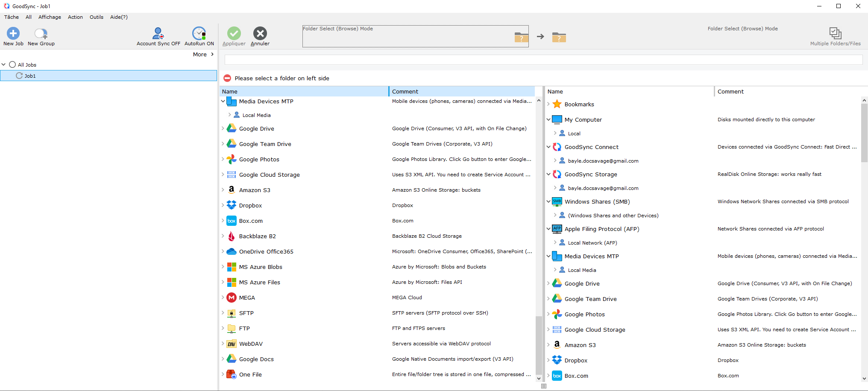This screenshot has width=868, height=391.
Task: Select the All Jobs radio button
Action: [12, 64]
